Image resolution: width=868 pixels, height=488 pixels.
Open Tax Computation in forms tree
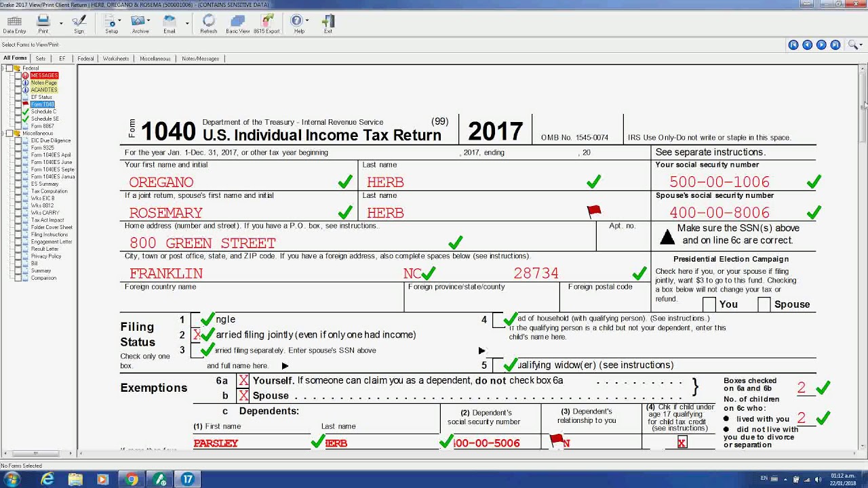pos(49,191)
